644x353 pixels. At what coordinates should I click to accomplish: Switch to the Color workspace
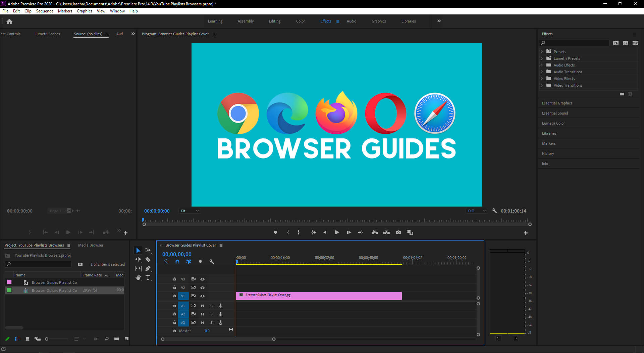[300, 21]
